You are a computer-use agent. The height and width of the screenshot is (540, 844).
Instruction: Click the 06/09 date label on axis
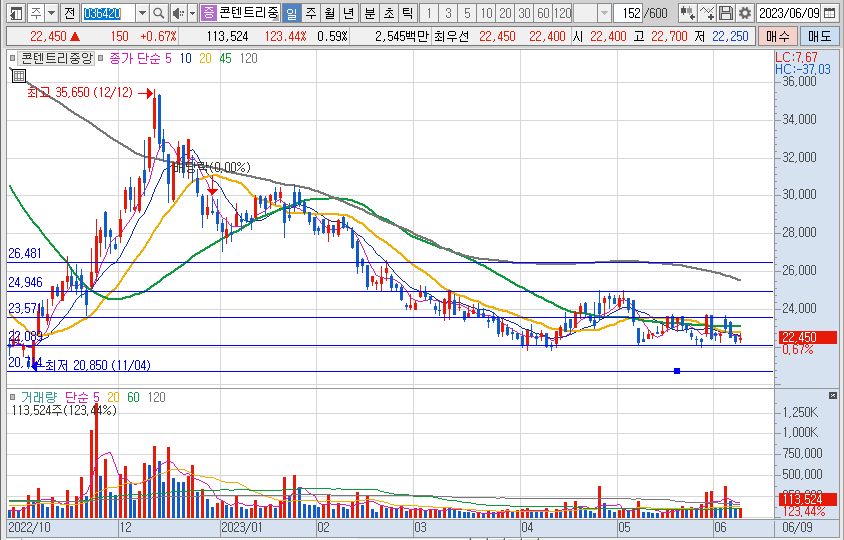pyautogui.click(x=798, y=527)
